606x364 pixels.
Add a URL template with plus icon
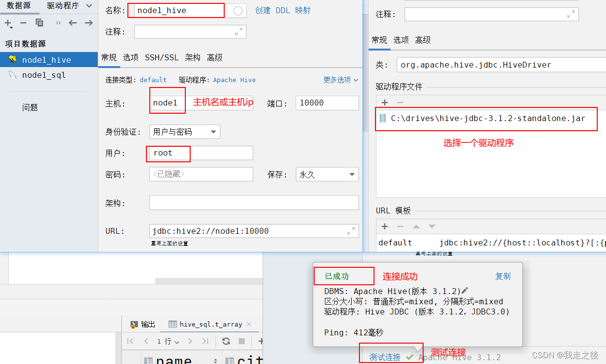pos(384,226)
